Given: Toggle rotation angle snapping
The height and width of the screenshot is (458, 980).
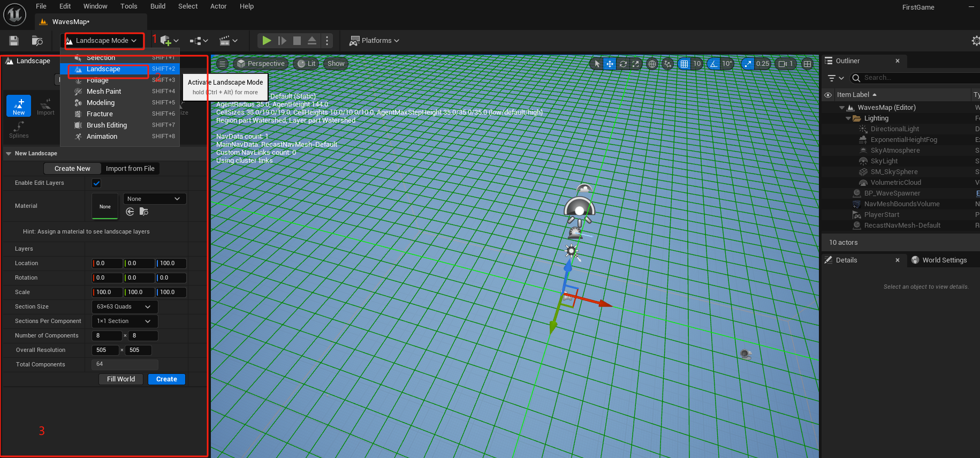Looking at the screenshot, I should pyautogui.click(x=713, y=64).
